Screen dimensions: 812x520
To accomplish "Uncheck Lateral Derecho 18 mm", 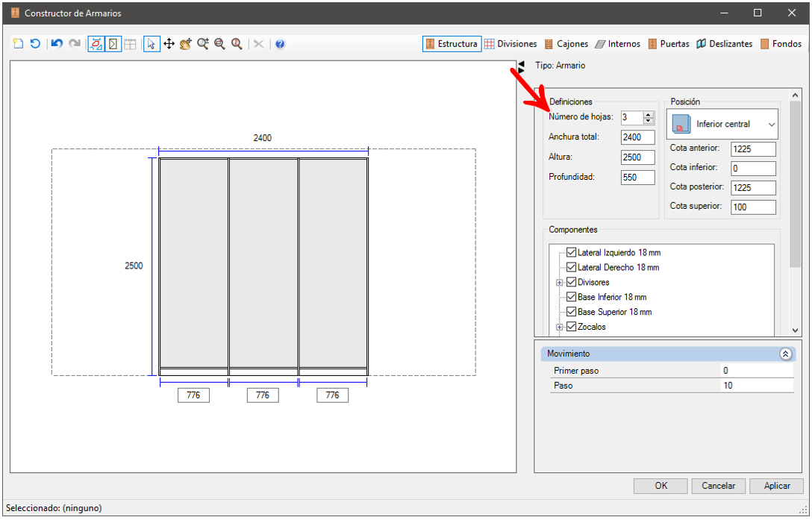I will coord(571,267).
